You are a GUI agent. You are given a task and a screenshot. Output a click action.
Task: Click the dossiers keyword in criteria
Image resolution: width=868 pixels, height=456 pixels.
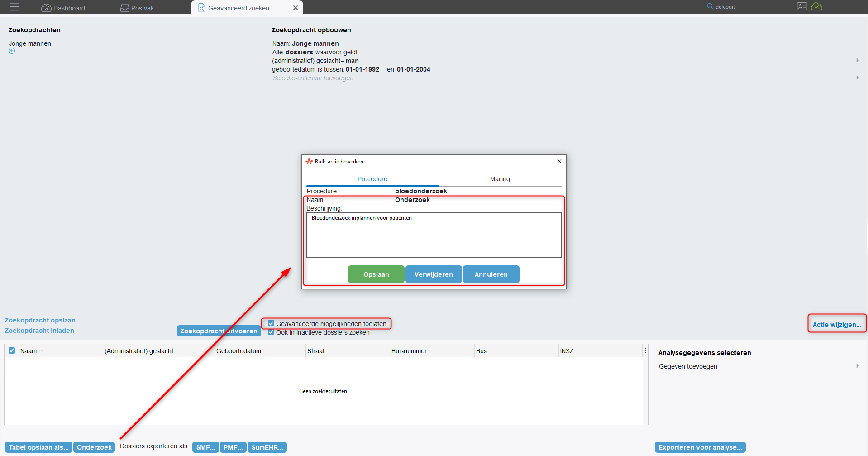click(x=299, y=52)
